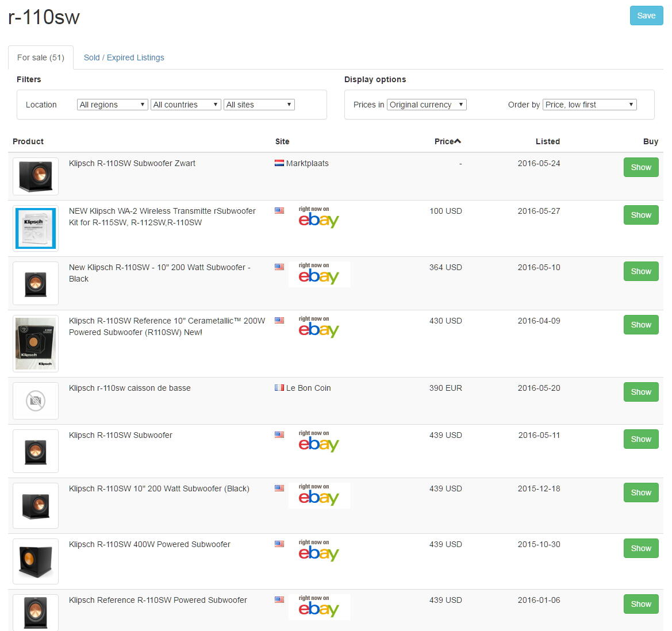Click US flag on 364 USD row
672x631 pixels.
[279, 267]
